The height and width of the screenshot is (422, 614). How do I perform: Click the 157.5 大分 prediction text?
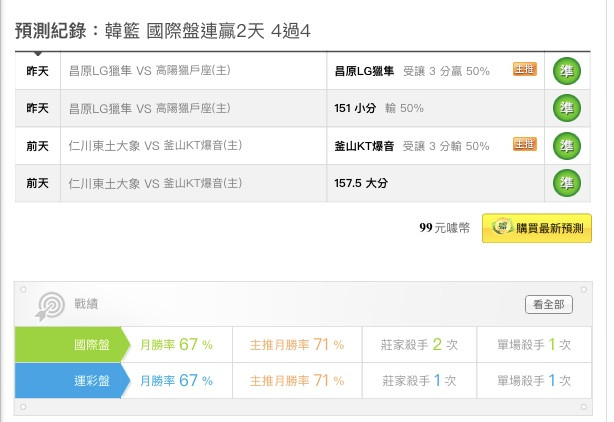[x=361, y=183]
